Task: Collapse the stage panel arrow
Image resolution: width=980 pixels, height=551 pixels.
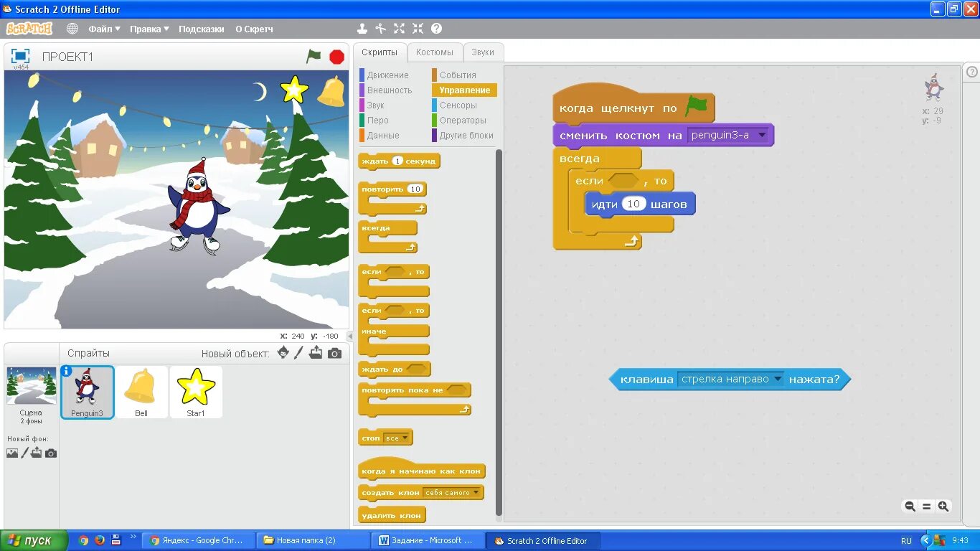Action: [349, 336]
